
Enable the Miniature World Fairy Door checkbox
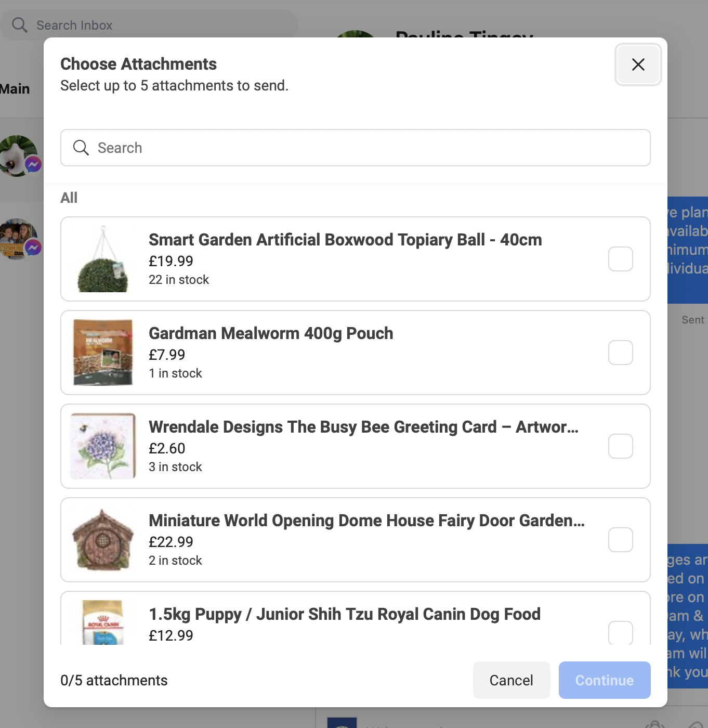620,540
